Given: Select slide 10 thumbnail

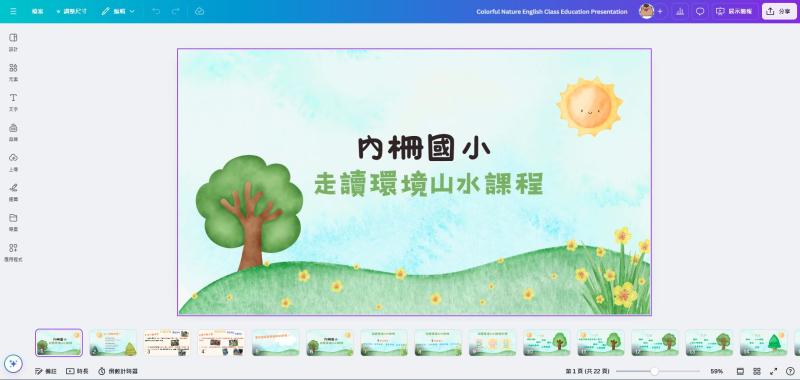Looking at the screenshot, I should (x=546, y=342).
